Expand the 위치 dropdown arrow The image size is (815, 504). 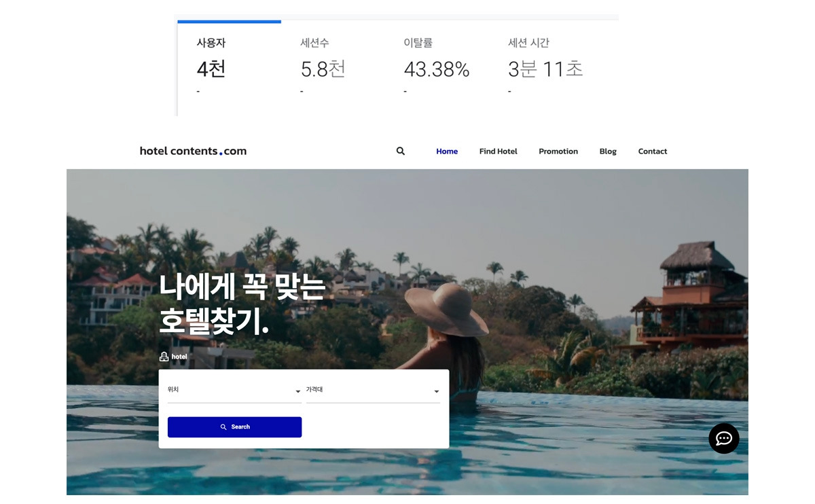point(297,392)
